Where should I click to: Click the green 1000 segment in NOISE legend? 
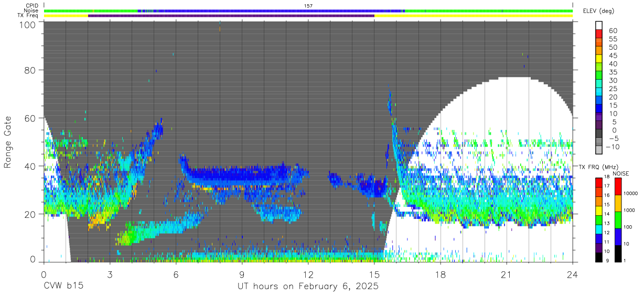click(617, 220)
